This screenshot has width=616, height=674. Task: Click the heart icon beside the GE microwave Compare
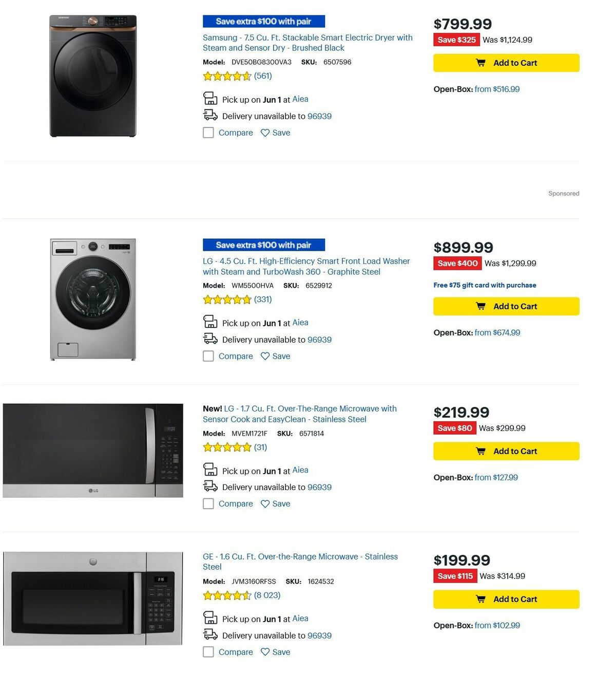click(264, 652)
